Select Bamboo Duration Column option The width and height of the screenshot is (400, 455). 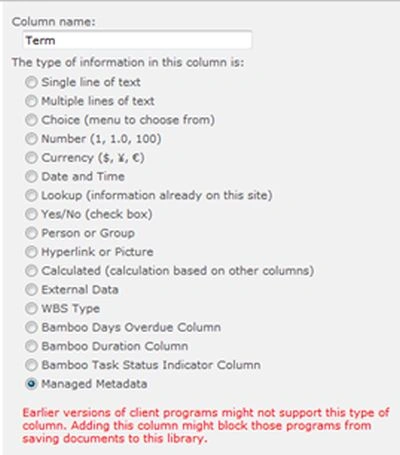(31, 346)
